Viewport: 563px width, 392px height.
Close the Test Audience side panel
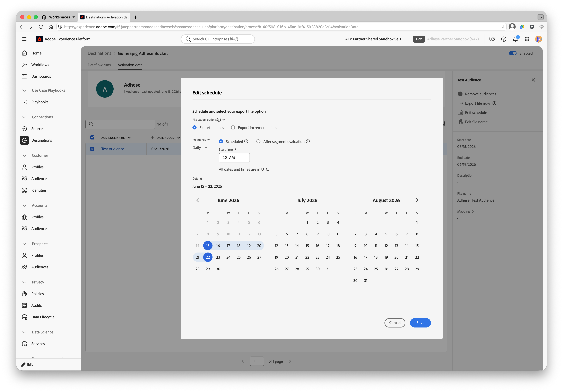[x=533, y=80]
